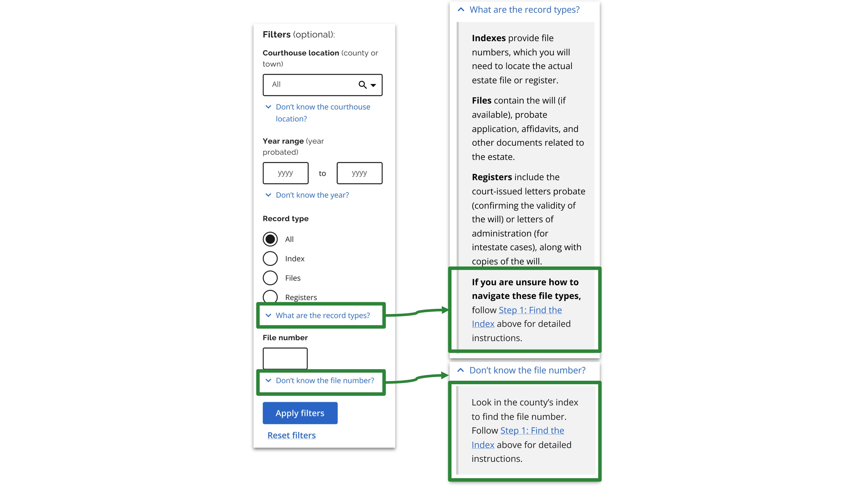The image size is (868, 488).
Task: Expand "Don't know the courthouse location?" section
Action: point(323,112)
